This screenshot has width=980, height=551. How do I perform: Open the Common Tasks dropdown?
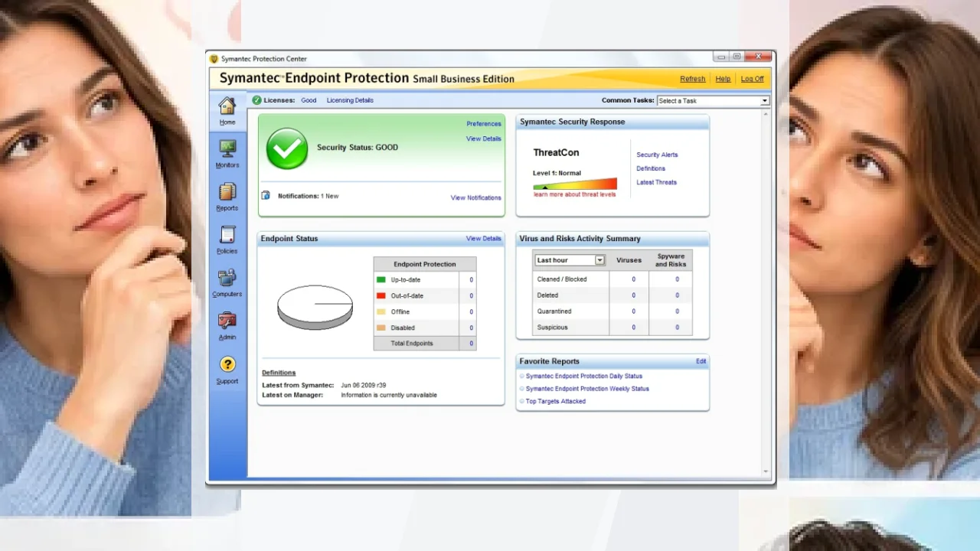point(713,101)
